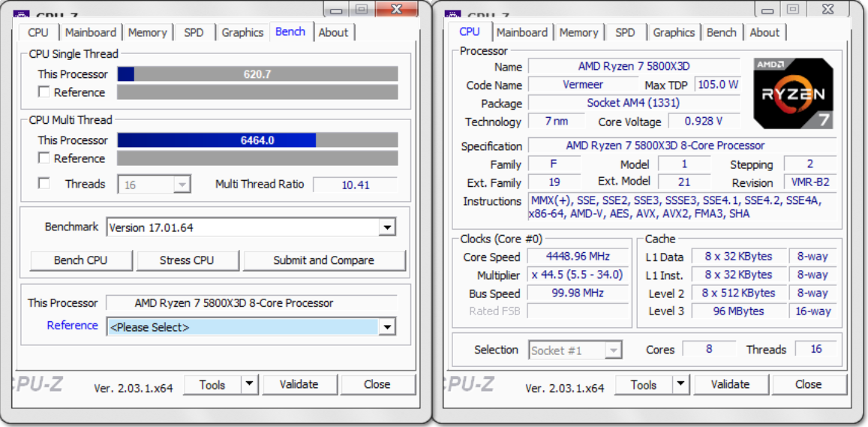This screenshot has height=427, width=868.
Task: Click the Cores value 8
Action: click(709, 349)
